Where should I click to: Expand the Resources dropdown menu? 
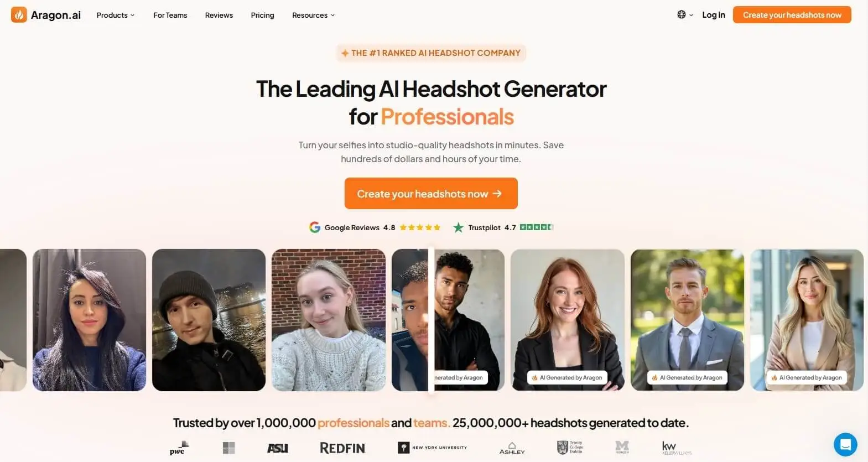[x=313, y=15]
